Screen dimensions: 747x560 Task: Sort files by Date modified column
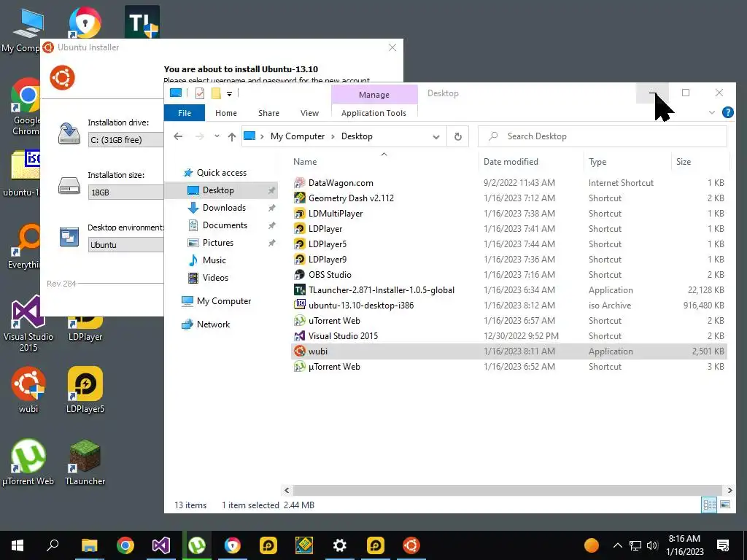[x=531, y=162]
